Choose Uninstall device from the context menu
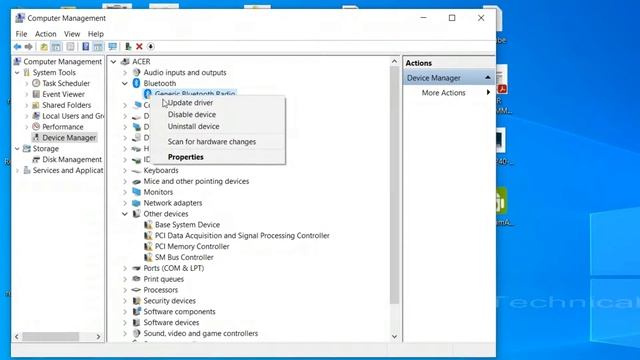Image resolution: width=640 pixels, height=360 pixels. tap(218, 127)
